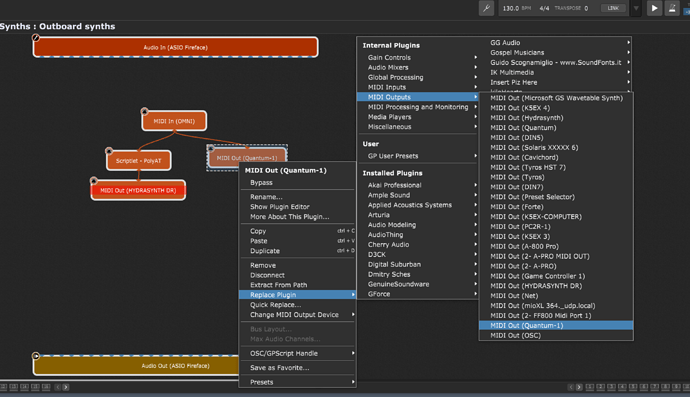Select MIDI Out (A-800 Pro)
Viewport: 690px width, 397px height.
[x=556, y=246]
